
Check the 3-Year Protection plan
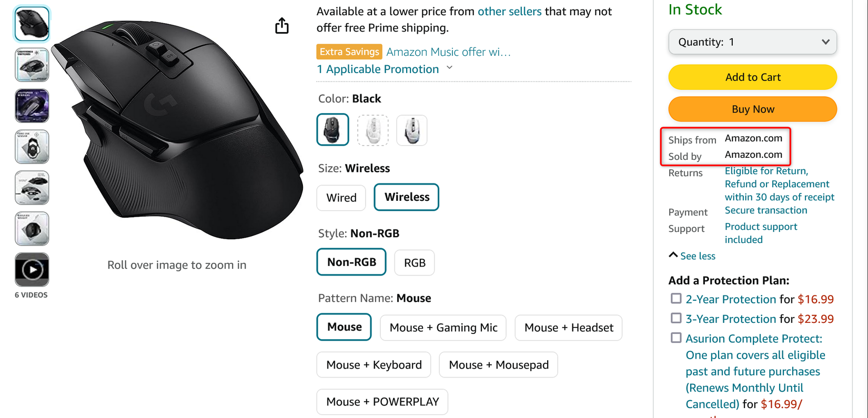pyautogui.click(x=676, y=318)
